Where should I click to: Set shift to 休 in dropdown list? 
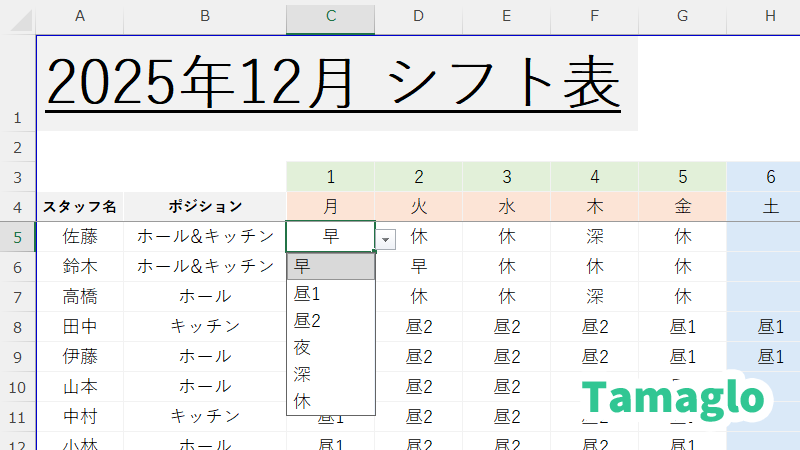coord(330,402)
